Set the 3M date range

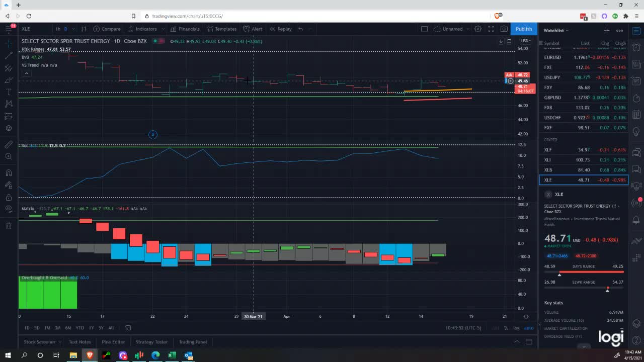point(57,328)
